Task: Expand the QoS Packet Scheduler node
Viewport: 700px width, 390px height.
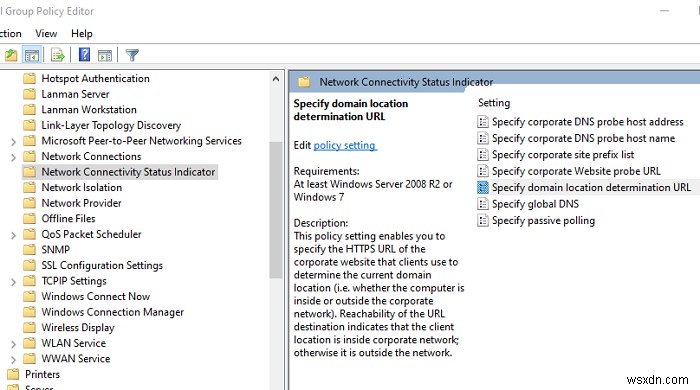Action: (x=13, y=235)
